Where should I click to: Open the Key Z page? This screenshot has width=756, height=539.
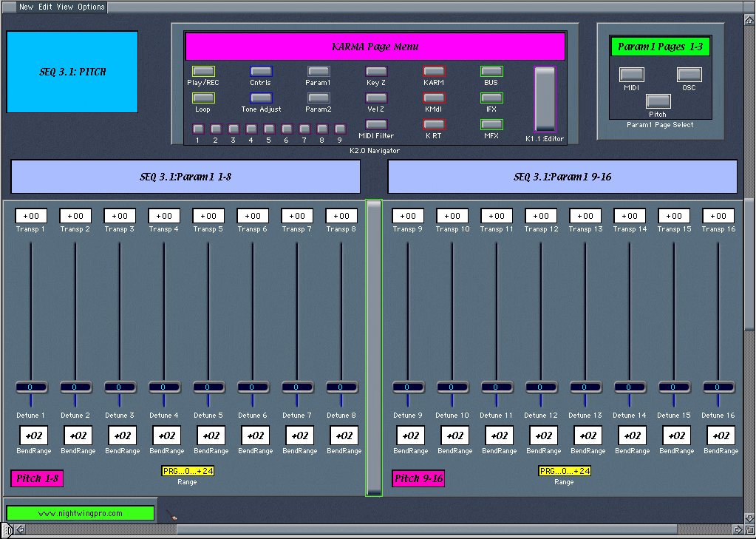pyautogui.click(x=376, y=72)
